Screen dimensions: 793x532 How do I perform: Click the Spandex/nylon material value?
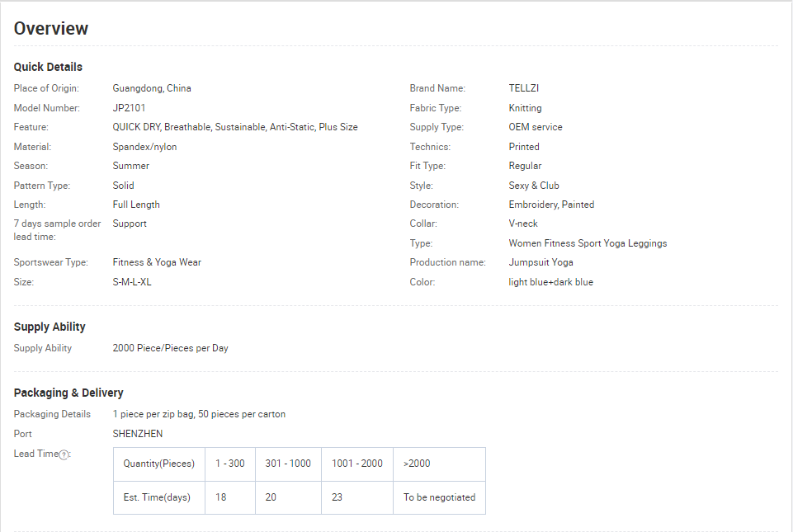click(144, 147)
